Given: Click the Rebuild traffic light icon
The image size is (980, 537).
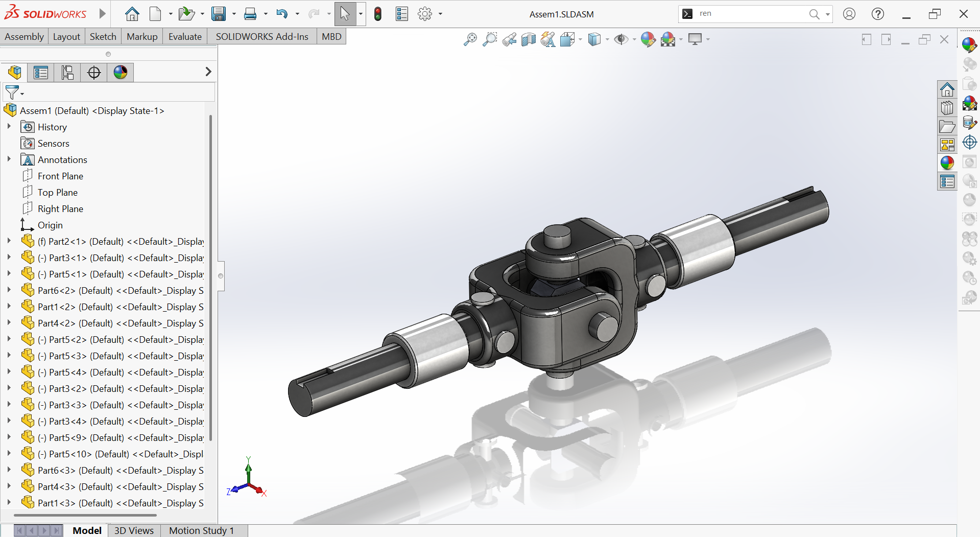Looking at the screenshot, I should click(x=378, y=14).
